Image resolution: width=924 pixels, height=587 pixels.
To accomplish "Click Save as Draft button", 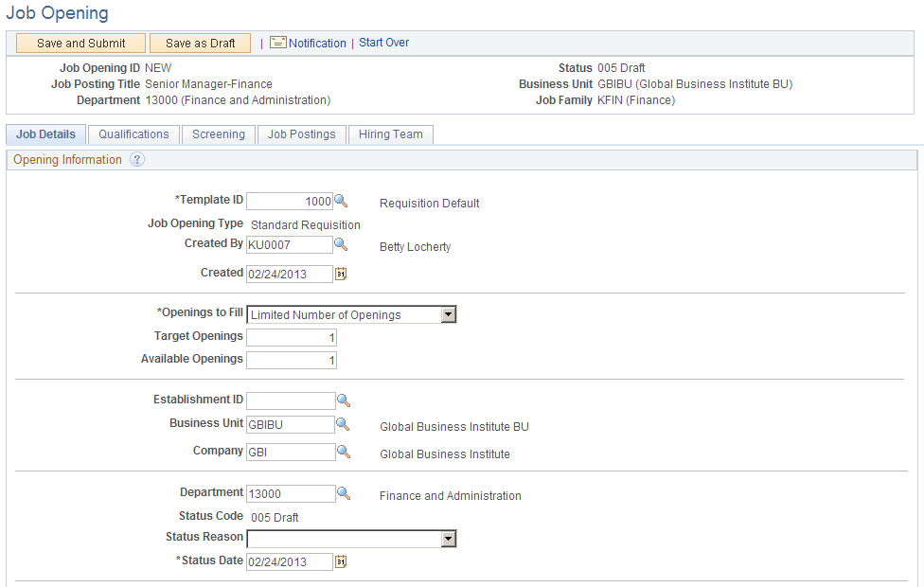I will pos(201,43).
